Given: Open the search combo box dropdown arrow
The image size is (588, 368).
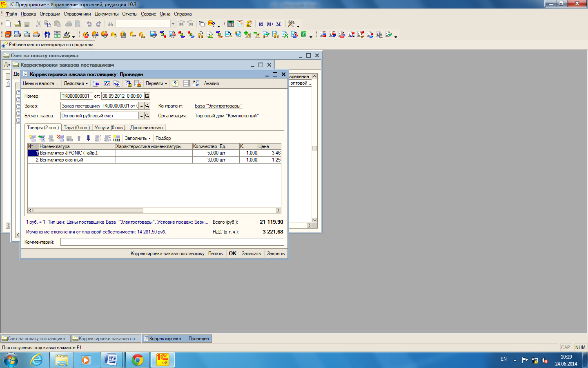Looking at the screenshot, I should (173, 24).
